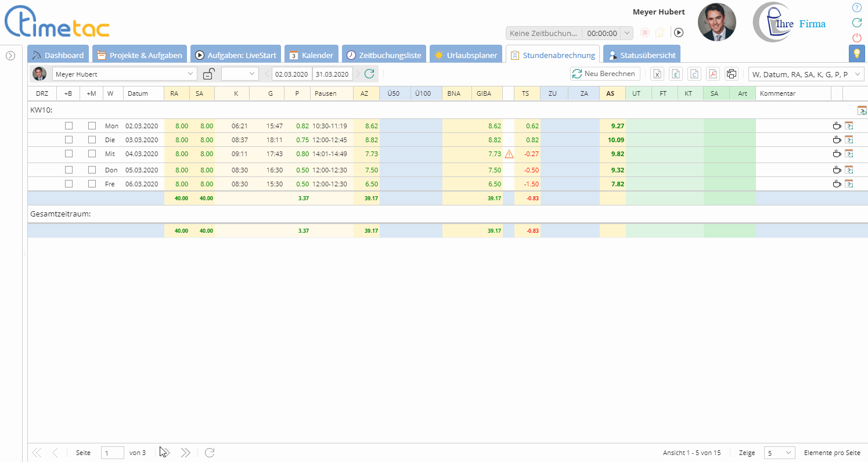Switch to the Urlaubsplaner tab
The width and height of the screenshot is (868, 462).
[x=466, y=55]
